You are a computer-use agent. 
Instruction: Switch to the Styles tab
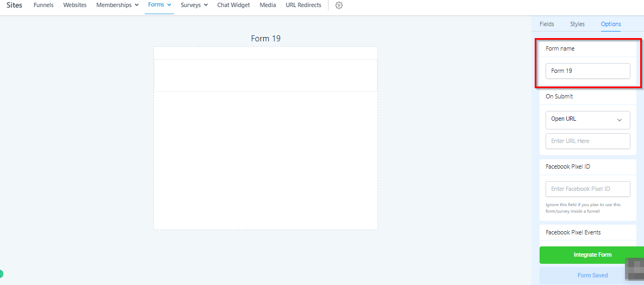pyautogui.click(x=577, y=24)
